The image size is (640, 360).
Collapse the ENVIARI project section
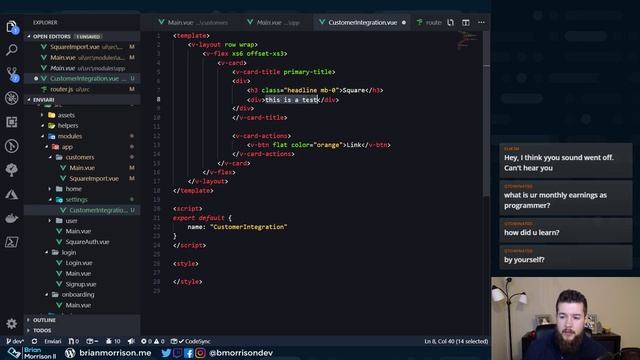82,100
